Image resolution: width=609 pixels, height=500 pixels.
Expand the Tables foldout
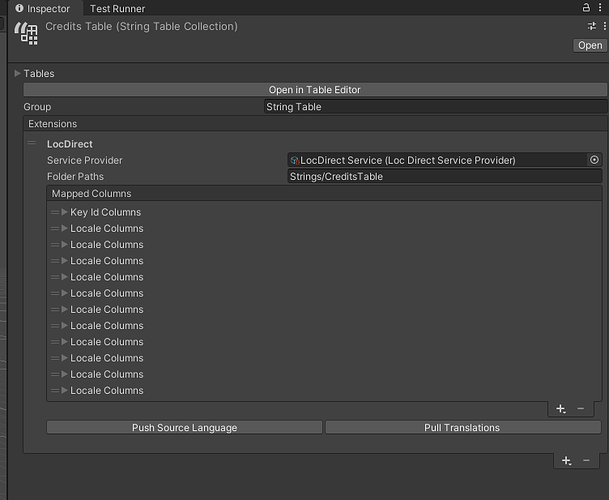click(x=17, y=73)
